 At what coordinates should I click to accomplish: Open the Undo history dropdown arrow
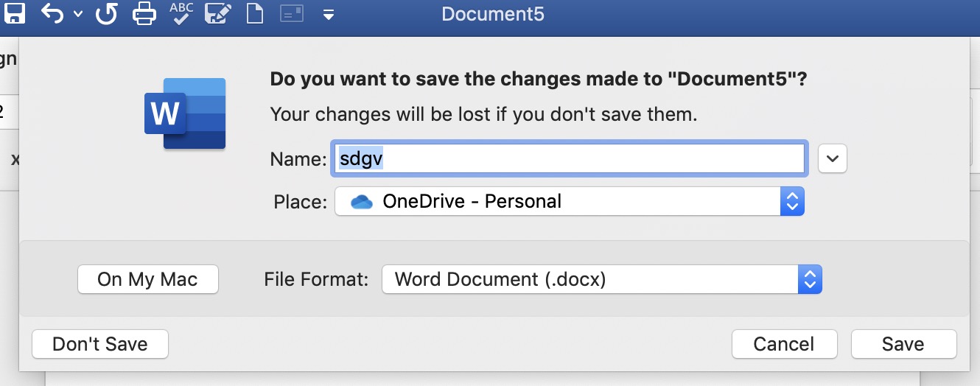[78, 15]
